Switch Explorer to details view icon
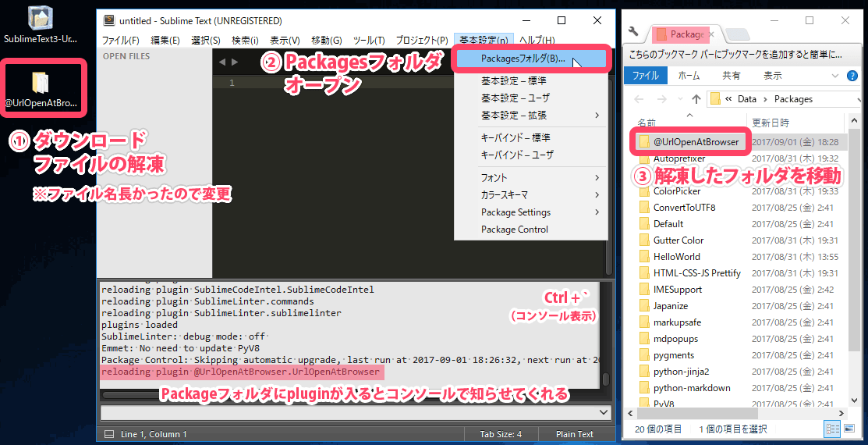This screenshot has height=445, width=868. [x=832, y=429]
